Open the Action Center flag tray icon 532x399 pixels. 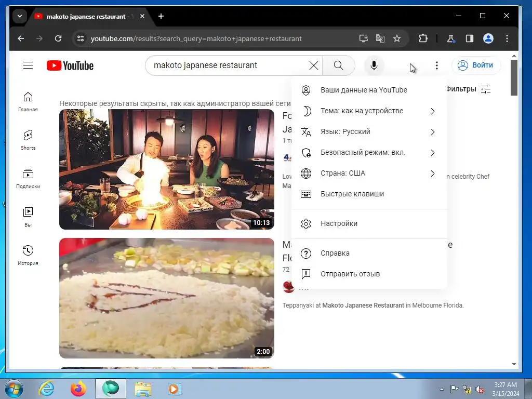click(454, 389)
